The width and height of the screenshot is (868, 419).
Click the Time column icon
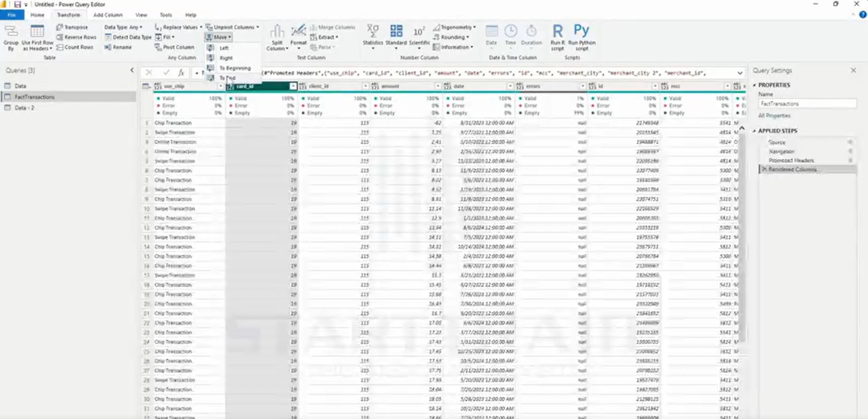click(510, 31)
